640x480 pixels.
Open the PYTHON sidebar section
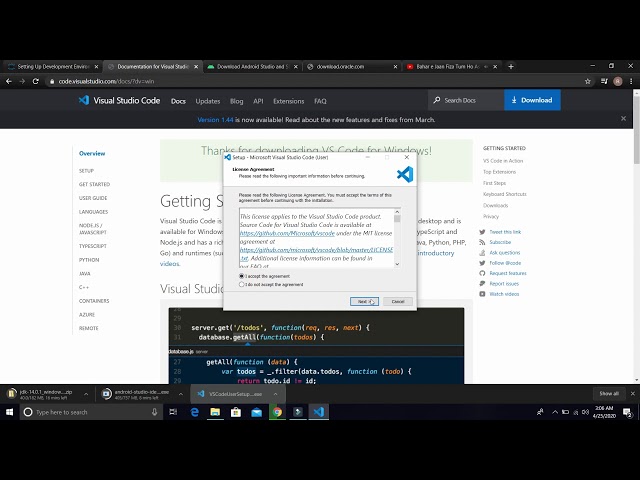click(x=89, y=260)
